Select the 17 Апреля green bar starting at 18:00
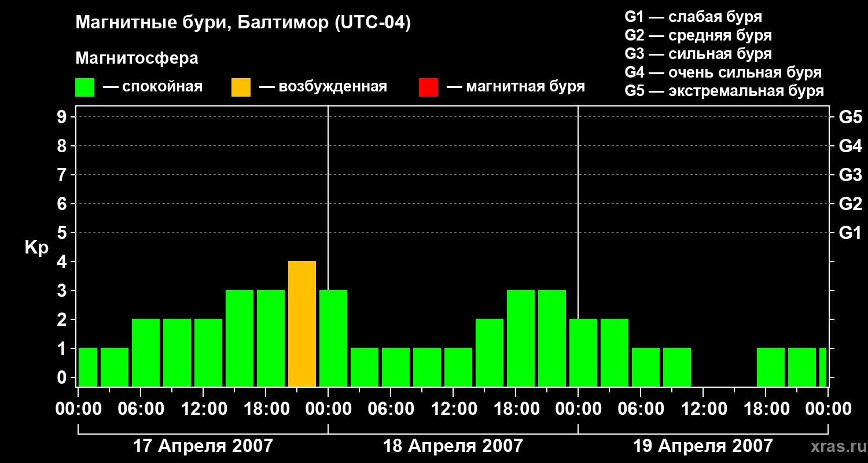868x463 pixels. [x=271, y=339]
